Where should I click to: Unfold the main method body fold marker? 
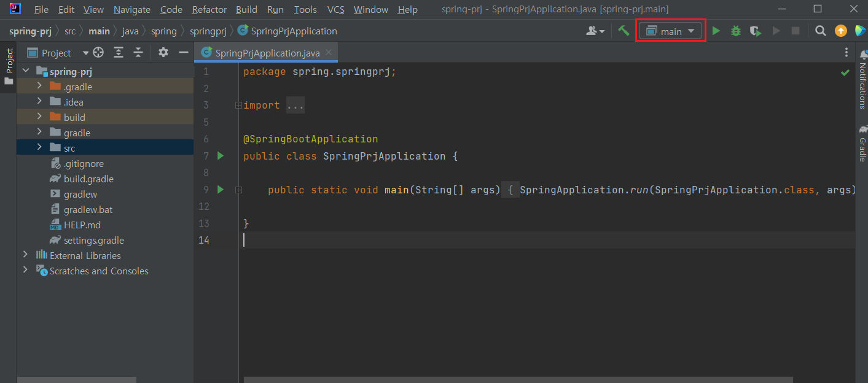(238, 190)
